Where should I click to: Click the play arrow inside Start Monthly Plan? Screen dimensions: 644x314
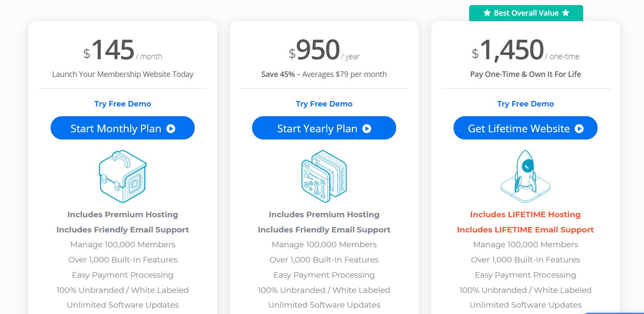[170, 128]
